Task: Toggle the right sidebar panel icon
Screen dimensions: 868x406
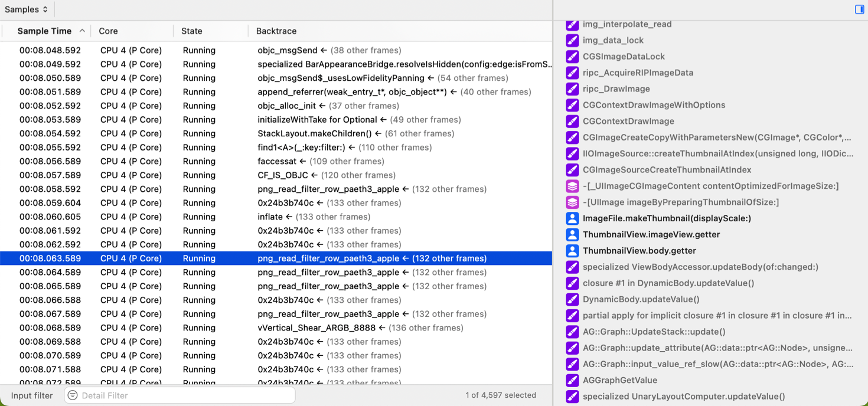Action: click(x=859, y=9)
